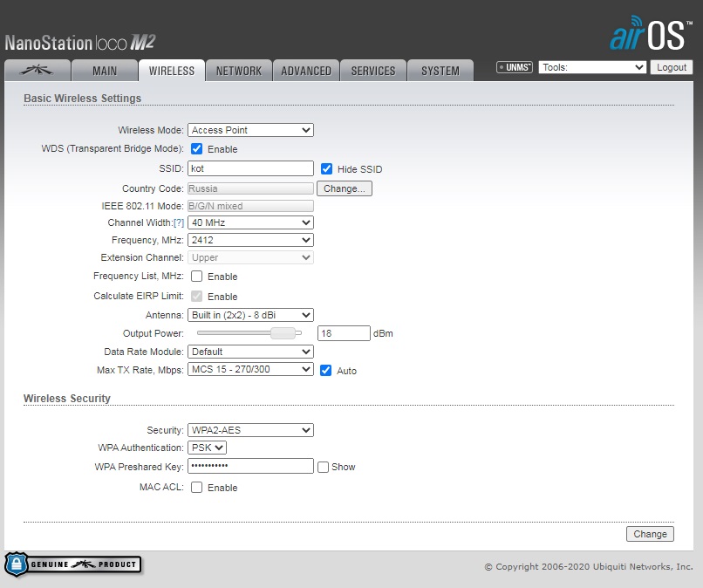Click the IEEE 802.11 Mode field

point(250,206)
